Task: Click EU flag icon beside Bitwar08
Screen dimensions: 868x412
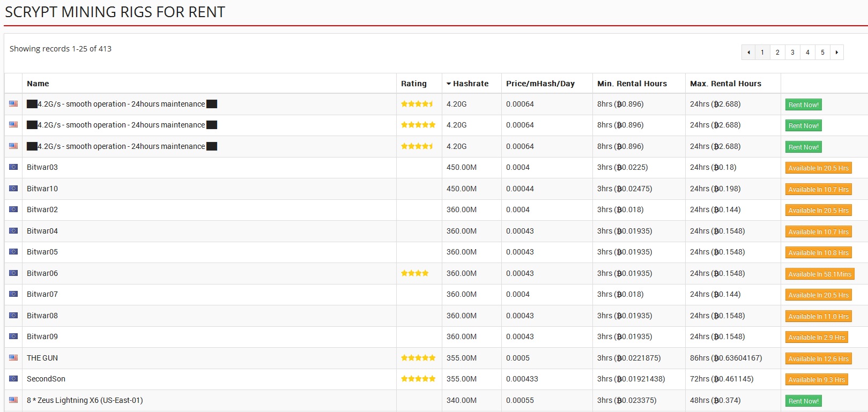Action: pyautogui.click(x=13, y=316)
